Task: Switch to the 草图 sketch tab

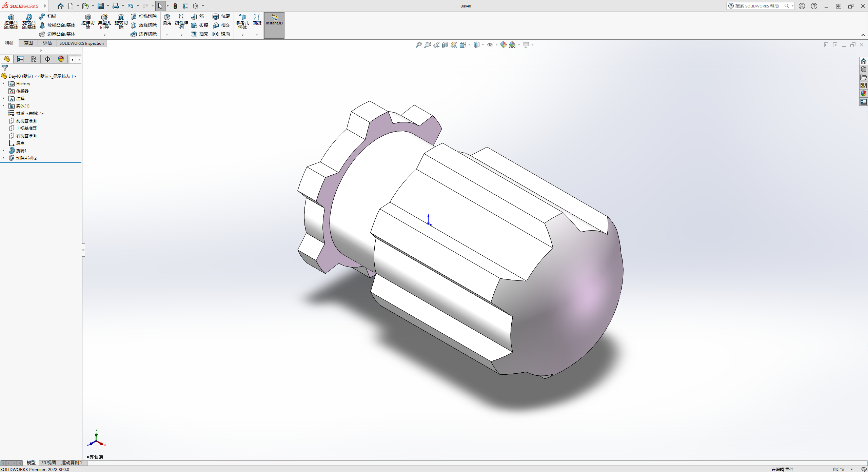Action: click(28, 43)
